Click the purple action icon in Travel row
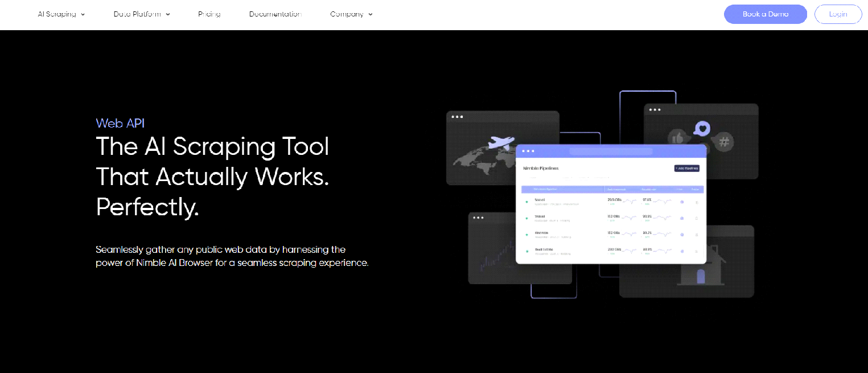This screenshot has width=868, height=373. (682, 218)
